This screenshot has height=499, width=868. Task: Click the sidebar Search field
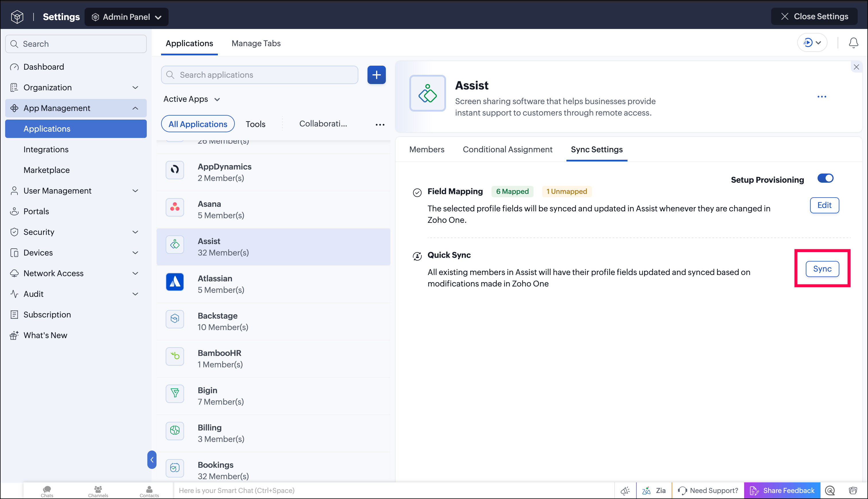click(x=76, y=44)
